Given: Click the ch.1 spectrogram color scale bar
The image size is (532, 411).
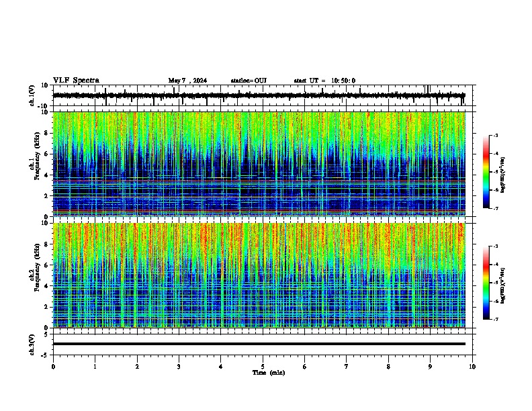Looking at the screenshot, I should pos(486,172).
